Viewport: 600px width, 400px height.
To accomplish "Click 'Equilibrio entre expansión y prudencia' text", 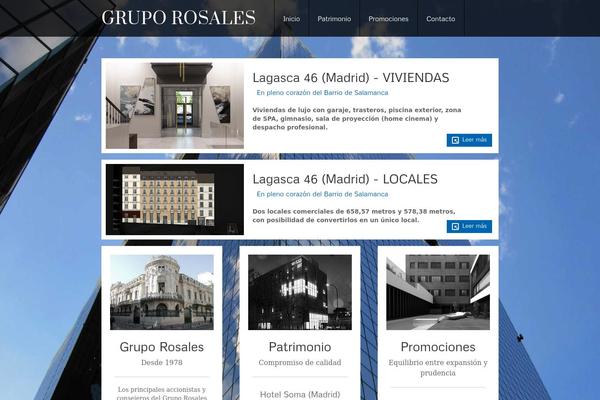I will click(x=438, y=367).
